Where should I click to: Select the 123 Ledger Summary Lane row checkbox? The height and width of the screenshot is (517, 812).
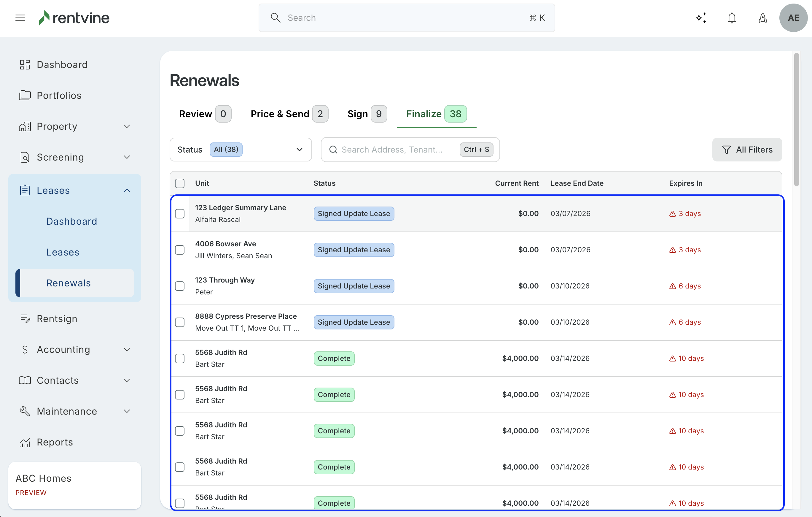pyautogui.click(x=180, y=214)
